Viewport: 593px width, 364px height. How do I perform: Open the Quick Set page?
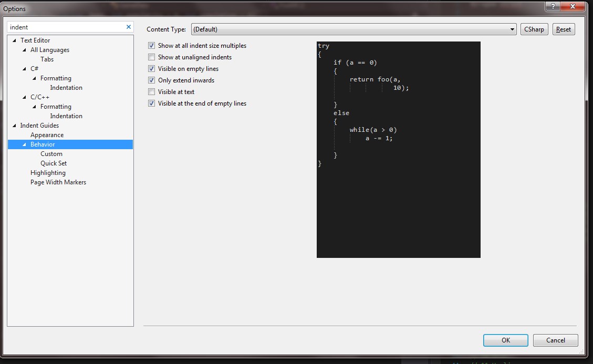point(54,163)
